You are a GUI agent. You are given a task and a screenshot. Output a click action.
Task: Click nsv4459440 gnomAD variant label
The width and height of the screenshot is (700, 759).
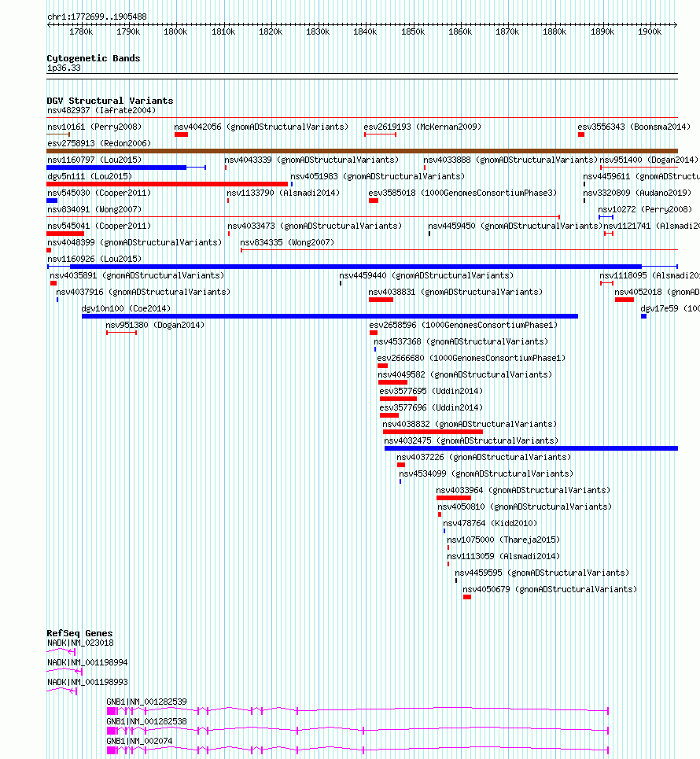click(x=426, y=275)
